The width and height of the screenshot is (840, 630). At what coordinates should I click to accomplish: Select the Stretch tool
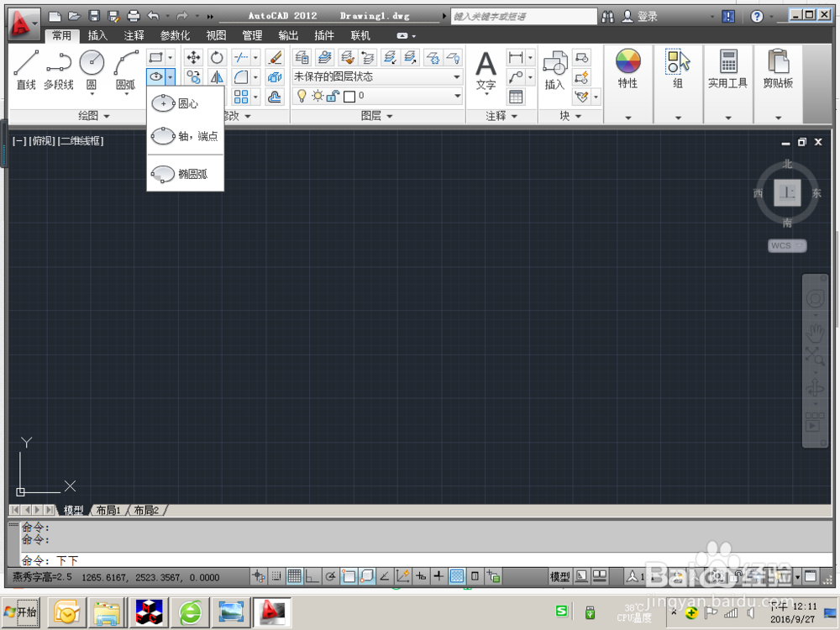click(275, 77)
